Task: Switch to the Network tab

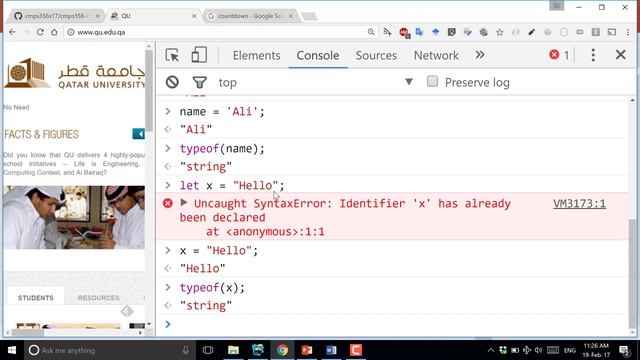Action: tap(436, 55)
